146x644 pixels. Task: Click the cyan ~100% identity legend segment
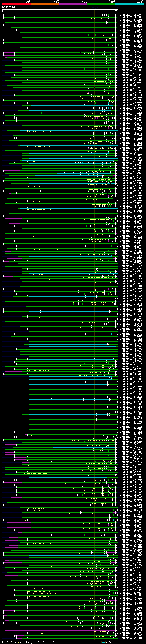coord(130,4)
